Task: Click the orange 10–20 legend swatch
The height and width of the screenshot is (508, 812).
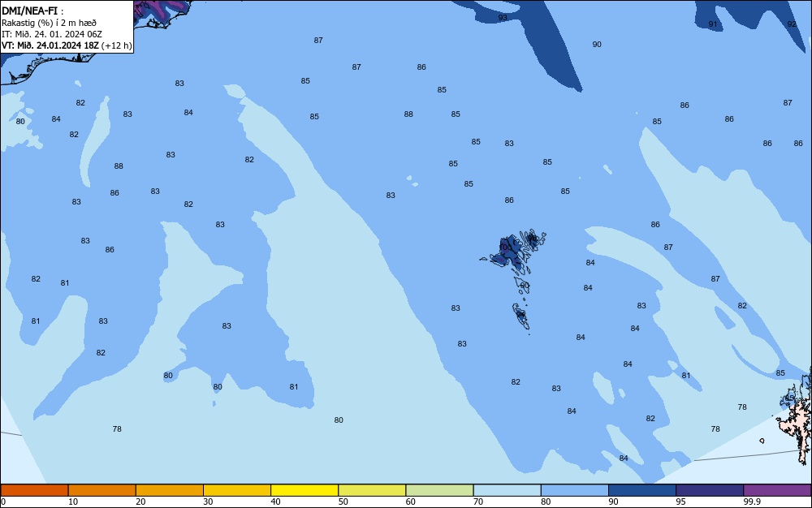Action: [x=102, y=490]
